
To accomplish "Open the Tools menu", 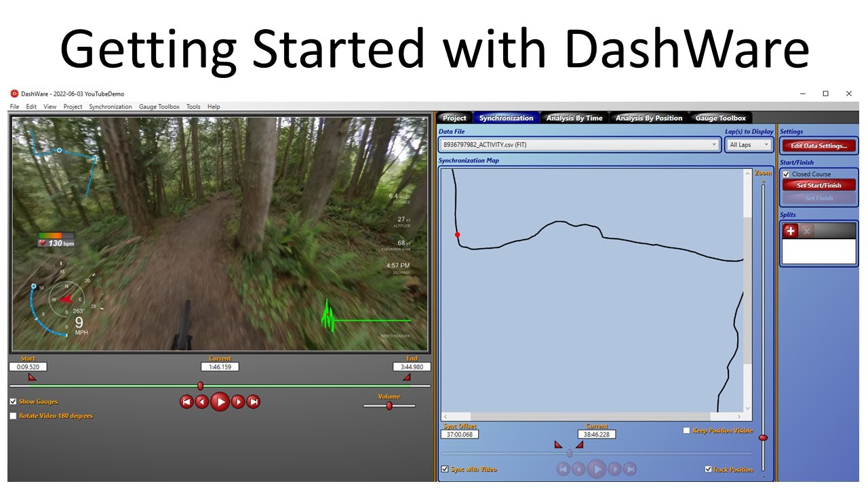I will 193,106.
